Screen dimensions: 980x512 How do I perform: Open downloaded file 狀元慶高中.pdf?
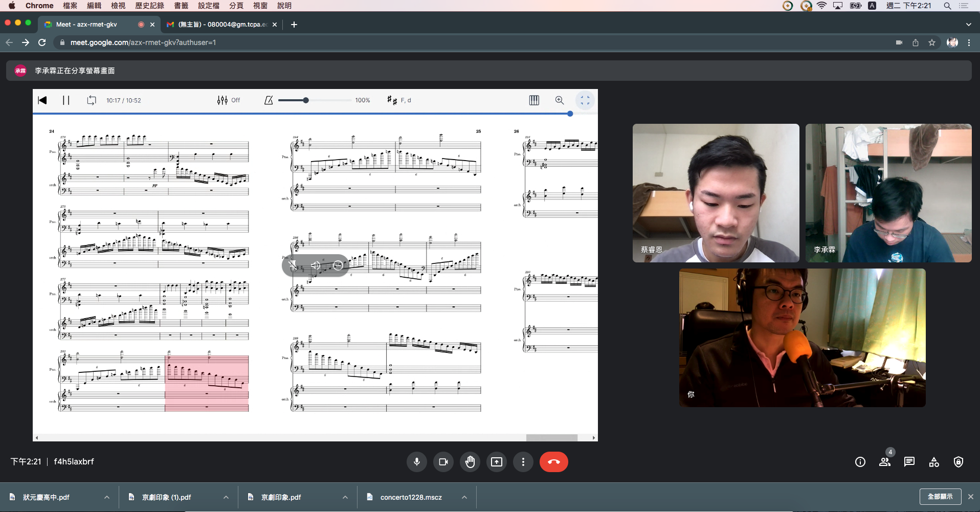tap(46, 497)
